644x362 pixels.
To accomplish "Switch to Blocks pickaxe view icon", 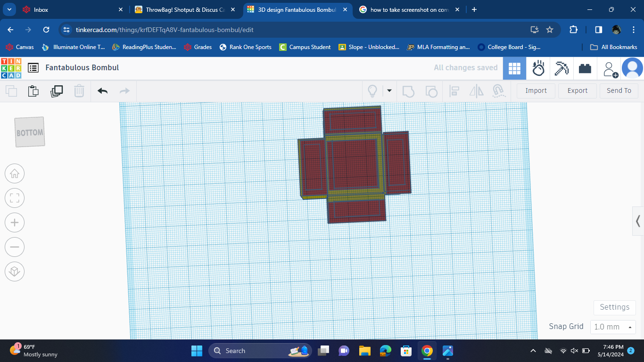I will (561, 69).
